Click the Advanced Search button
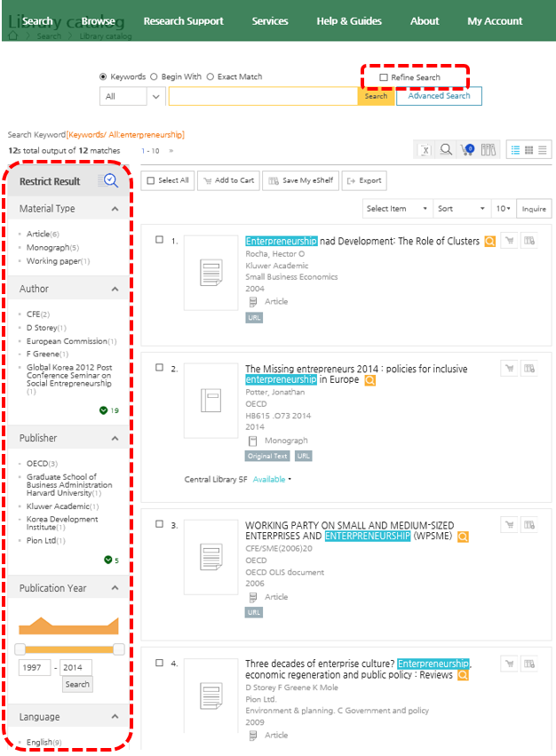This screenshot has height=756, width=556. pos(439,96)
